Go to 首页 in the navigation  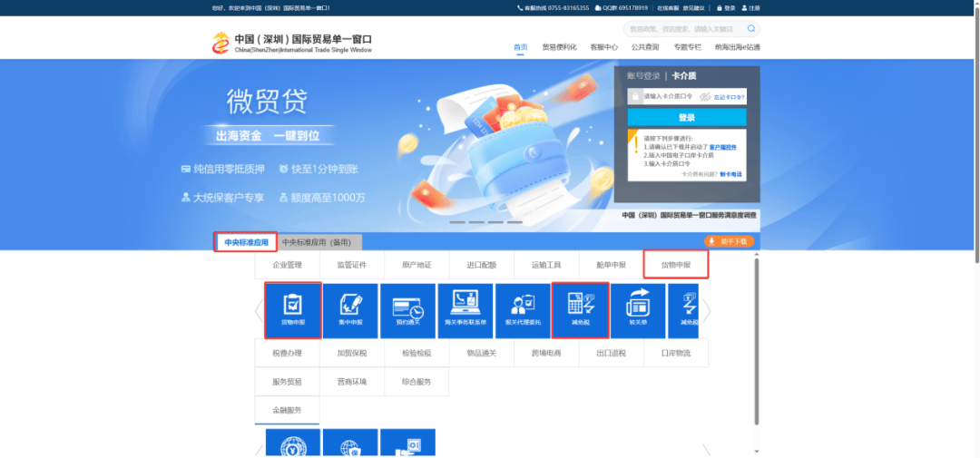pos(521,47)
